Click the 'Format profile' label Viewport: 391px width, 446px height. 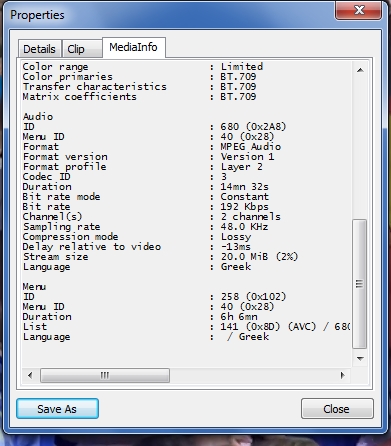click(64, 167)
